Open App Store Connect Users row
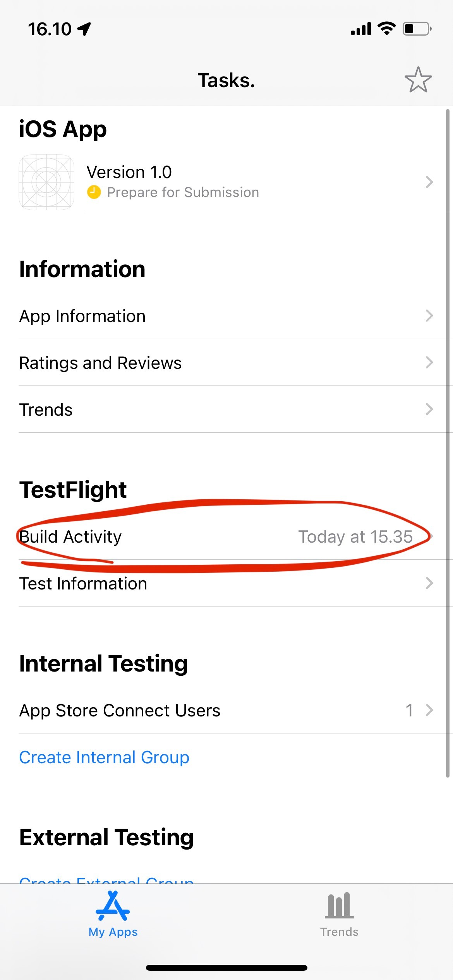Image resolution: width=453 pixels, height=980 pixels. click(225, 710)
